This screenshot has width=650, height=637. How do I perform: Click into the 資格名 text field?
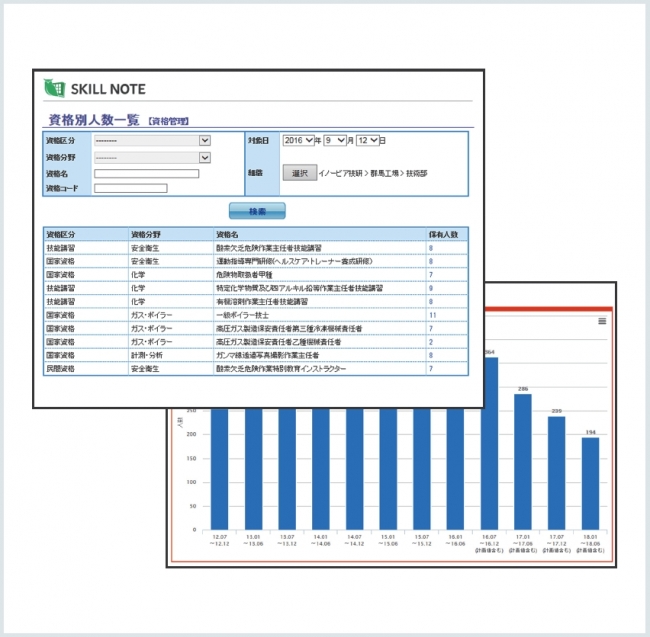click(146, 173)
